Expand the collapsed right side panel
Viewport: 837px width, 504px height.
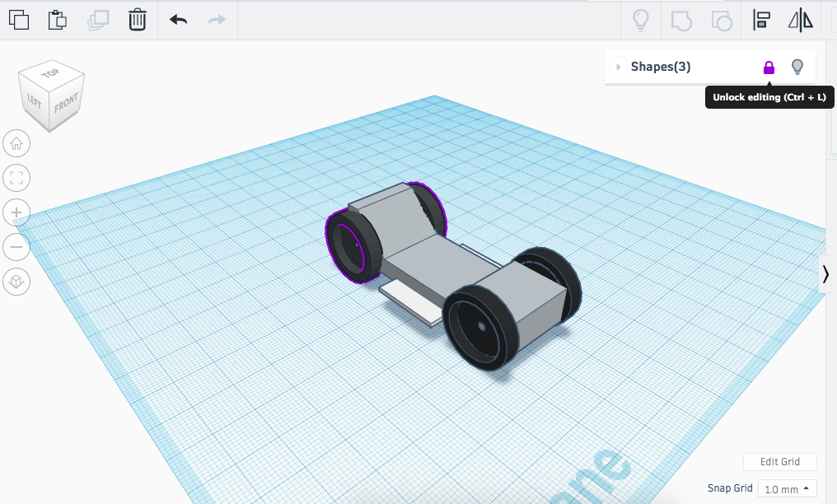coord(825,274)
